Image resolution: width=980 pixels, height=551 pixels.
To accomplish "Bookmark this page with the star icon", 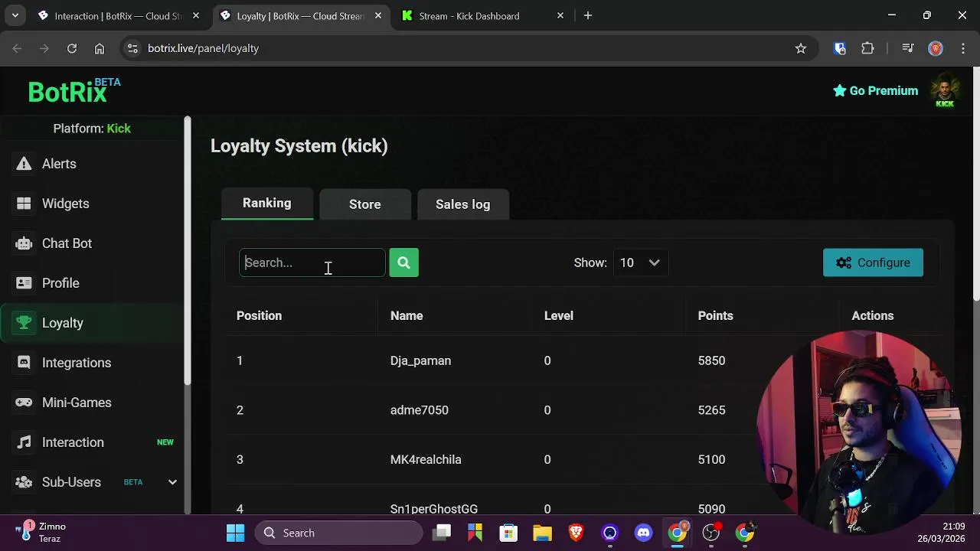I will click(x=801, y=48).
